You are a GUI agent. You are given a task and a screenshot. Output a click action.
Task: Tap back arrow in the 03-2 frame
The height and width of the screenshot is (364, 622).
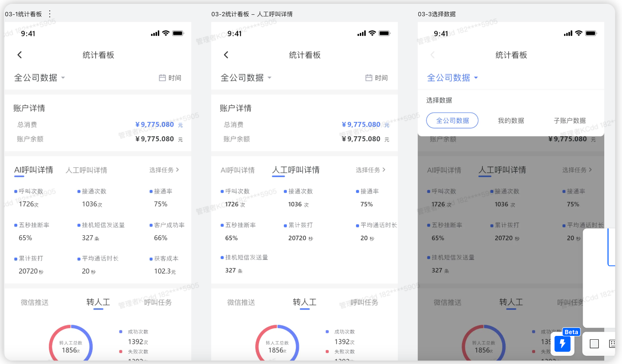click(x=226, y=55)
